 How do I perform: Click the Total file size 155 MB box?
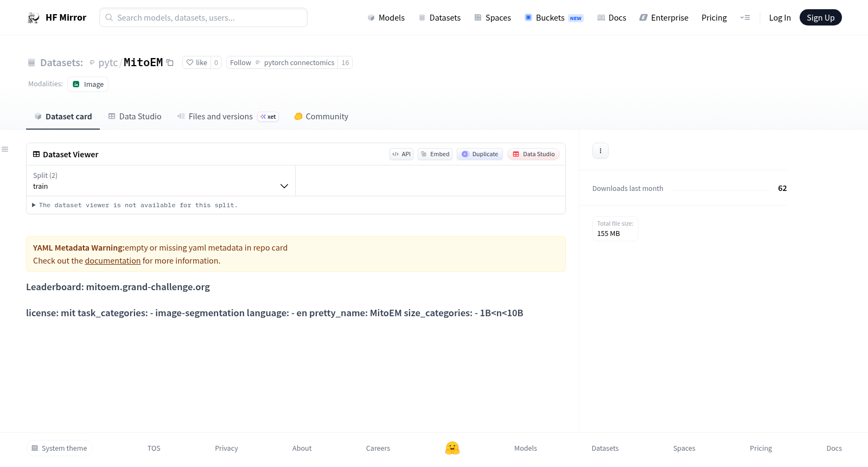615,229
